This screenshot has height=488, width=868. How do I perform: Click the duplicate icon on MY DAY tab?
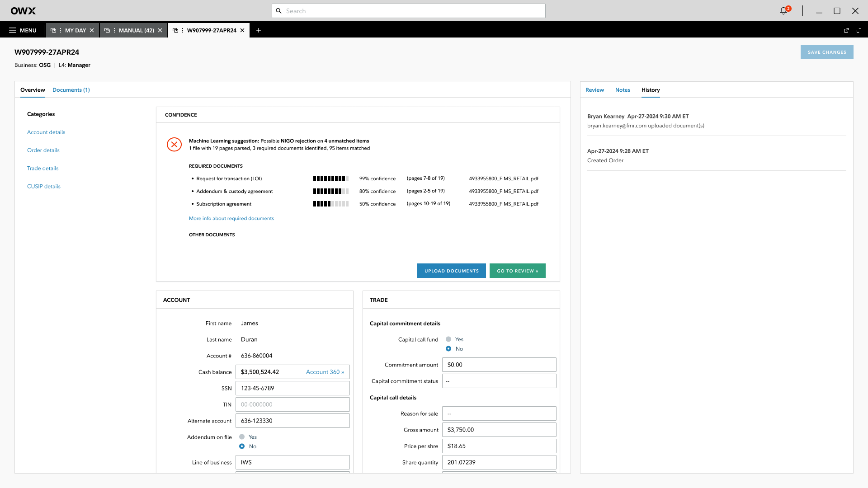point(53,30)
